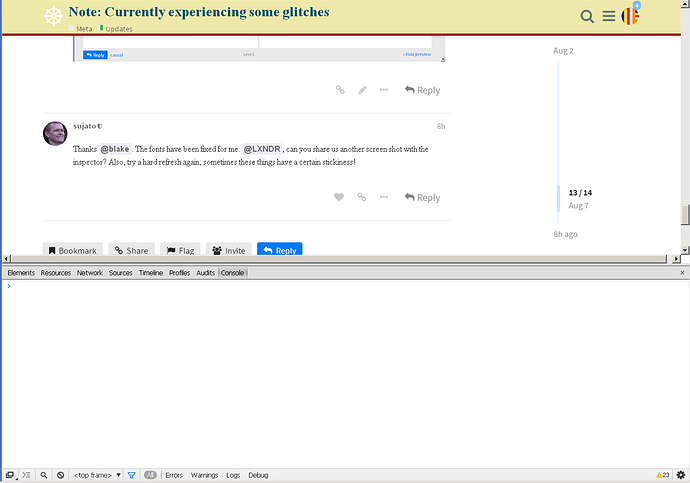Click the blue topic Reply button
The image size is (690, 483).
[279, 249]
